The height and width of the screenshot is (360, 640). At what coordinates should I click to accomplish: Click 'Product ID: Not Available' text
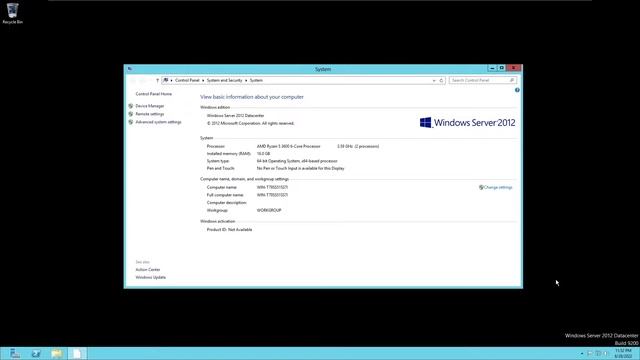point(229,229)
